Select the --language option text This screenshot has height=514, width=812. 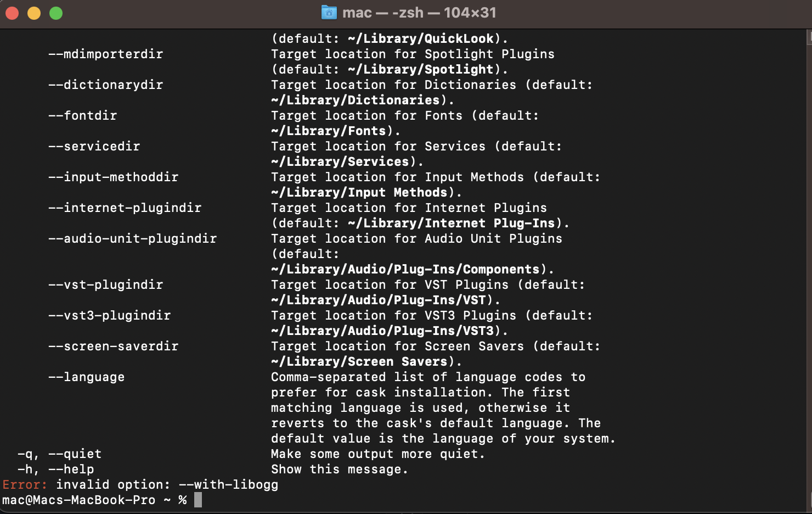coord(86,377)
